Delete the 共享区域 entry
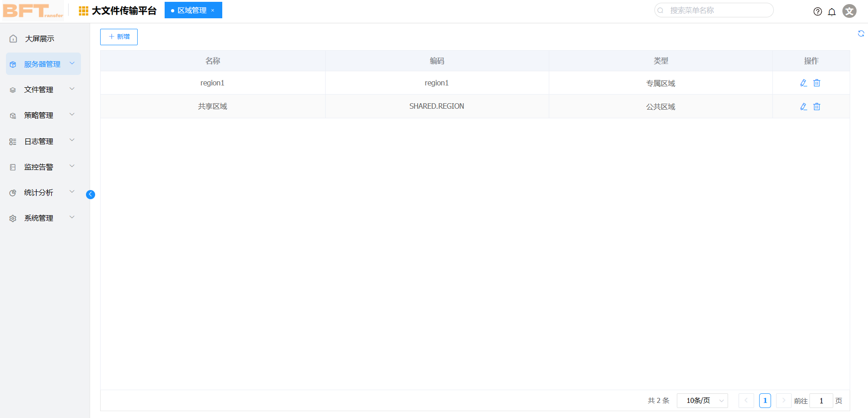 point(817,106)
